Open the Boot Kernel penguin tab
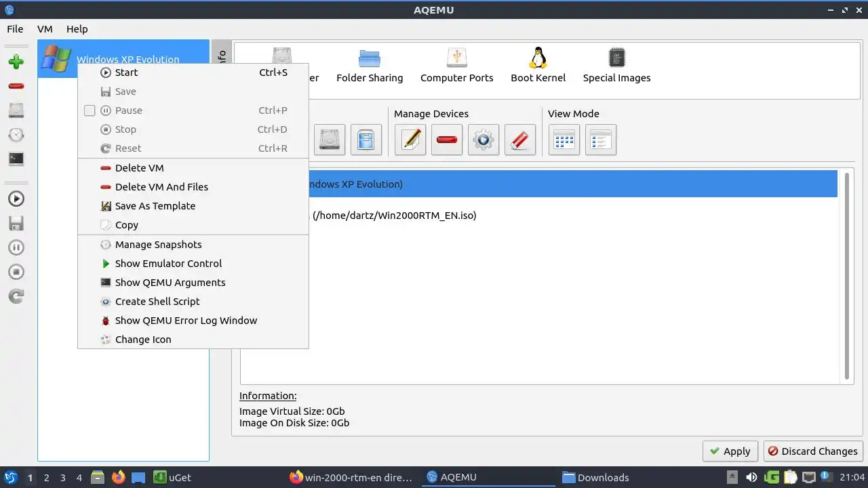Image resolution: width=868 pixels, height=488 pixels. click(538, 66)
